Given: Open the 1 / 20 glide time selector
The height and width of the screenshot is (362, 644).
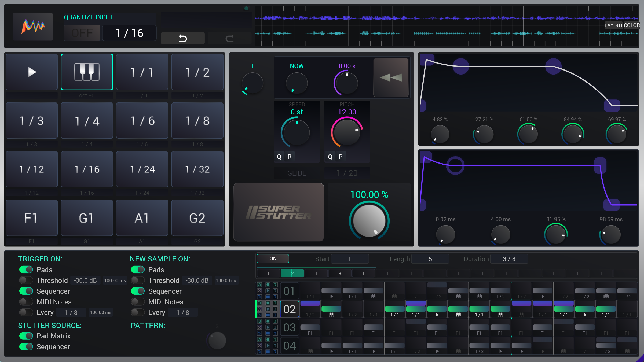Looking at the screenshot, I should (x=347, y=173).
